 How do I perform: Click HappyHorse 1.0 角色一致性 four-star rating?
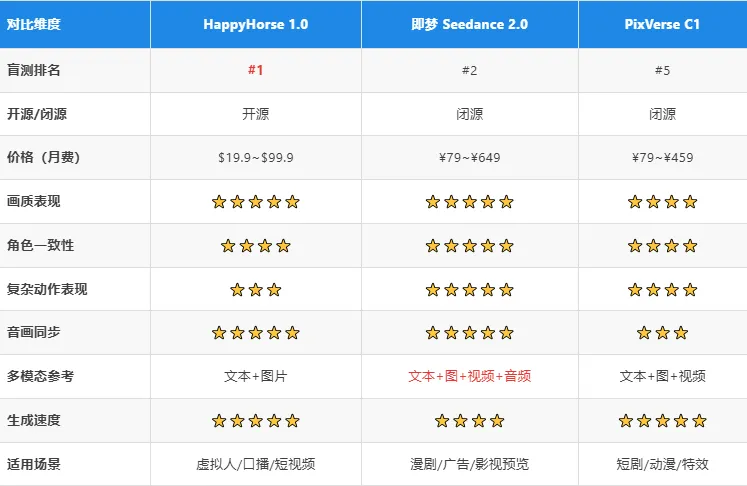point(255,246)
